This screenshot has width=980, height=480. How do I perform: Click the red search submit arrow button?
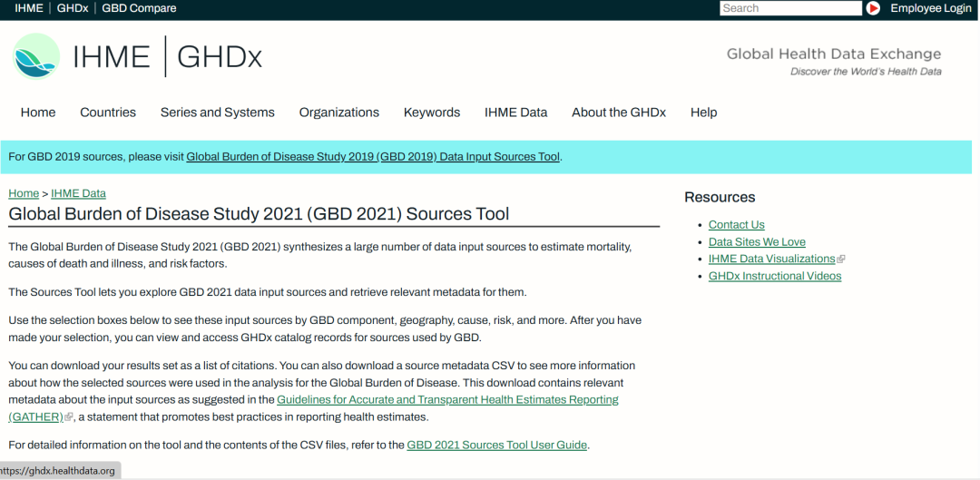(x=873, y=8)
